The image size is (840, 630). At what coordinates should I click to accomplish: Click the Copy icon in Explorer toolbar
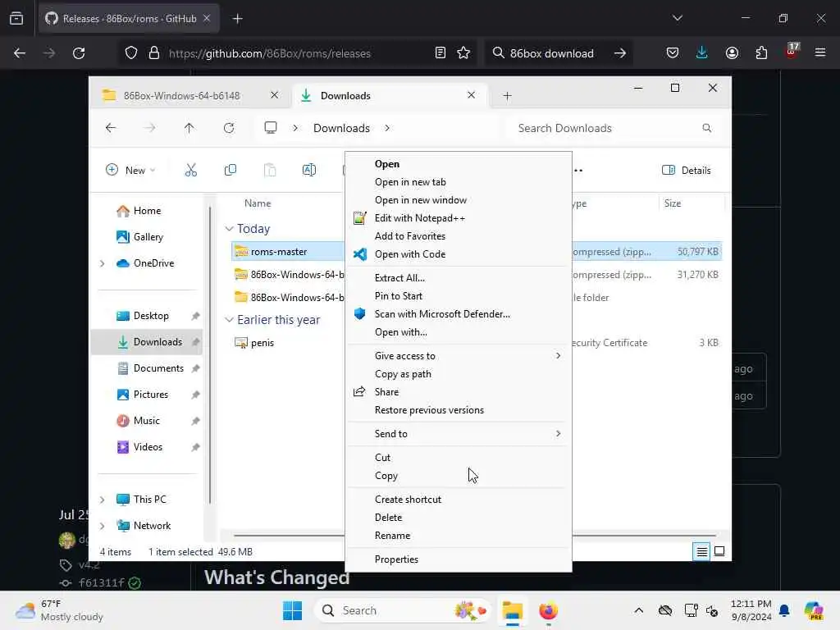coord(231,170)
